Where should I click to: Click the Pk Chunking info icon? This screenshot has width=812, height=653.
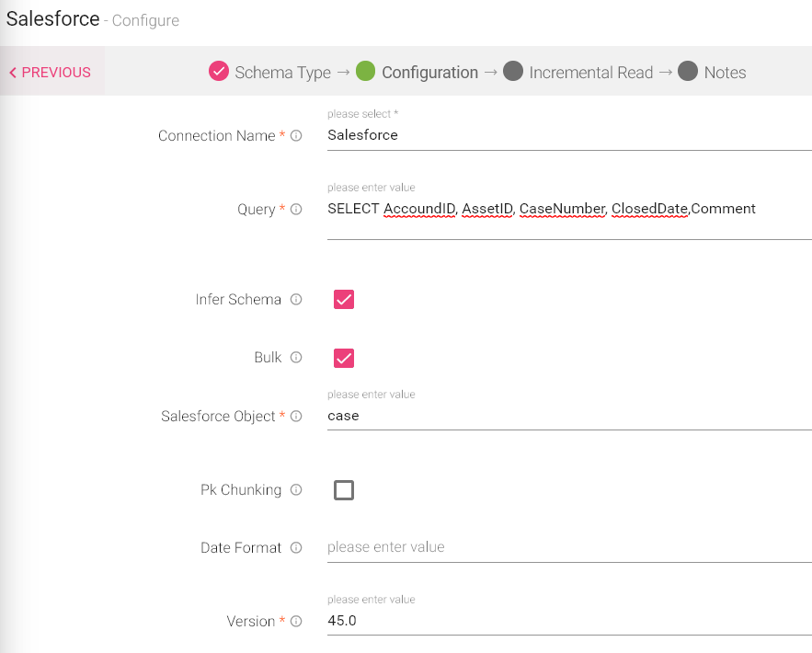(295, 489)
